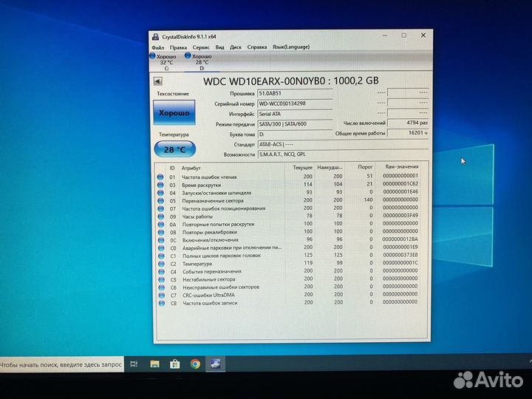The image size is (532, 399).
Task: Click the Хорошо health status button
Action: coord(174,112)
